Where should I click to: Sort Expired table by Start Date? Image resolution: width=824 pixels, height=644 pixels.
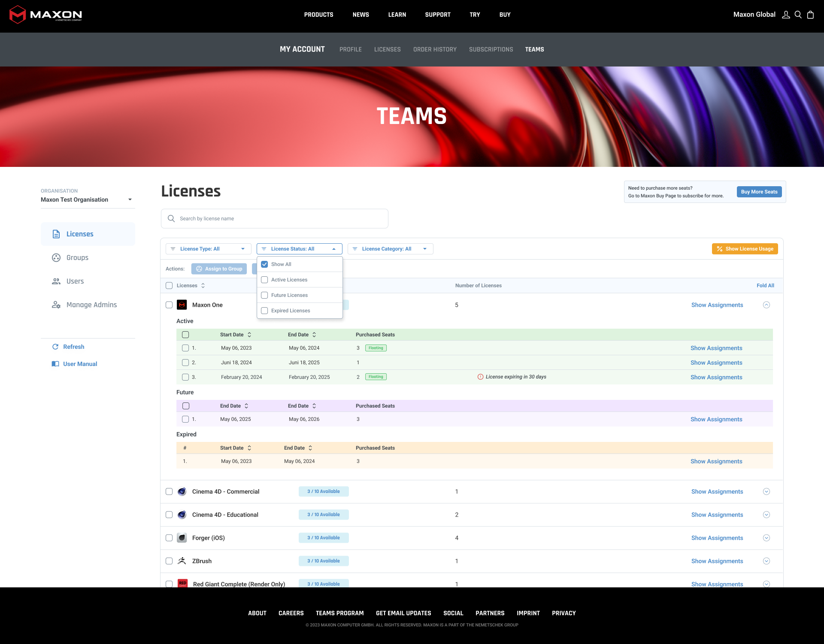point(249,448)
